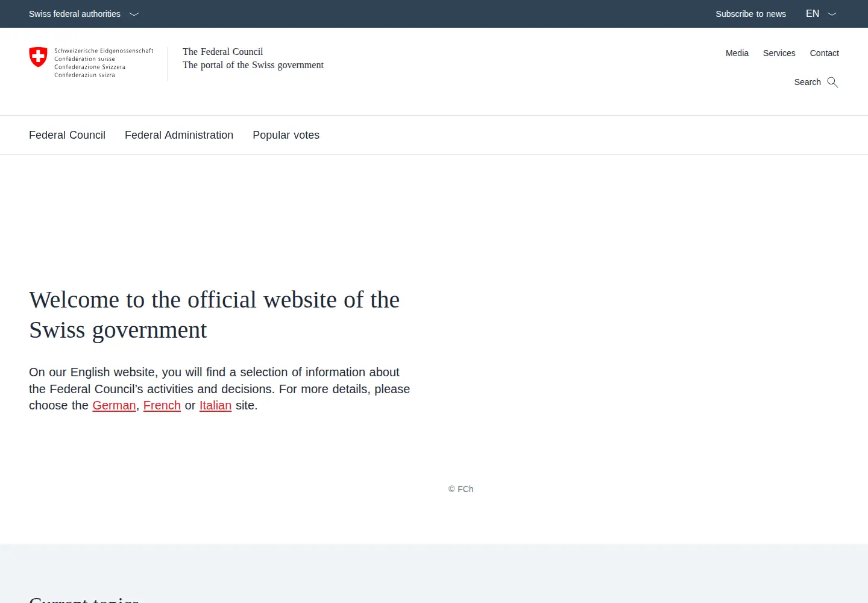This screenshot has width=868, height=603.
Task: Open Subscribe to news link
Action: (x=750, y=14)
